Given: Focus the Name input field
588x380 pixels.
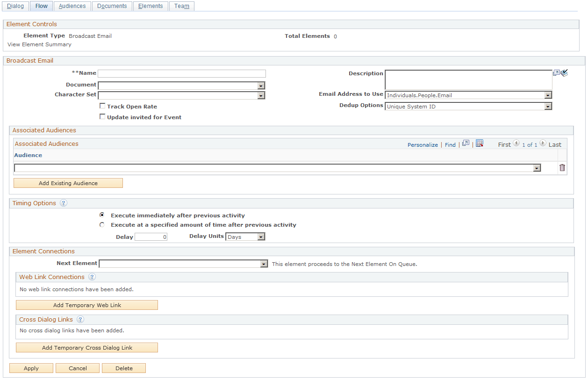Looking at the screenshot, I should pyautogui.click(x=182, y=73).
